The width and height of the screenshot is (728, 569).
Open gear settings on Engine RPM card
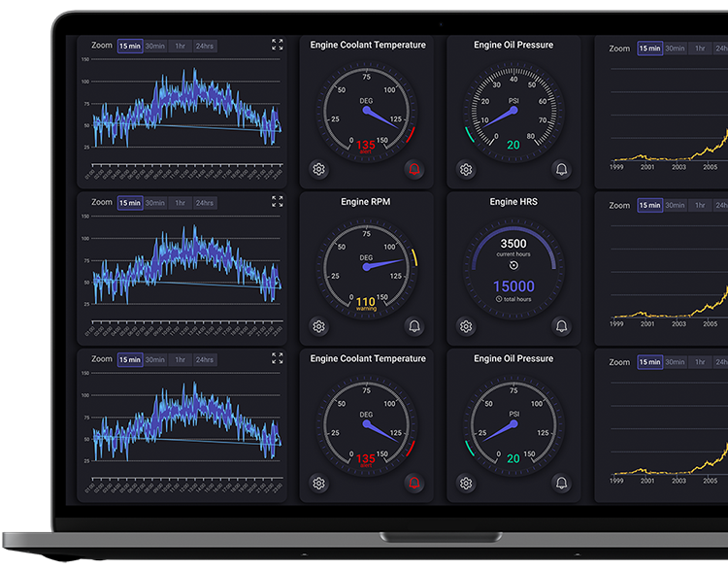pos(318,326)
